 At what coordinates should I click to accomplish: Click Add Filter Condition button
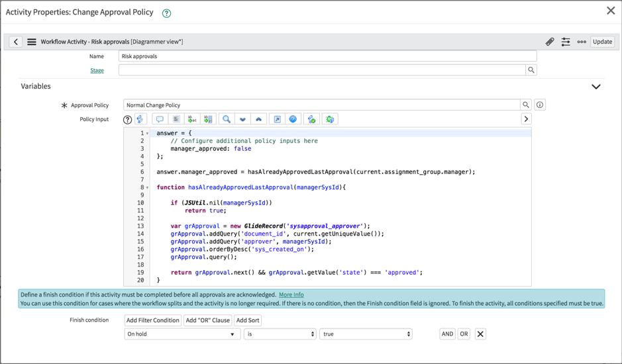153,320
